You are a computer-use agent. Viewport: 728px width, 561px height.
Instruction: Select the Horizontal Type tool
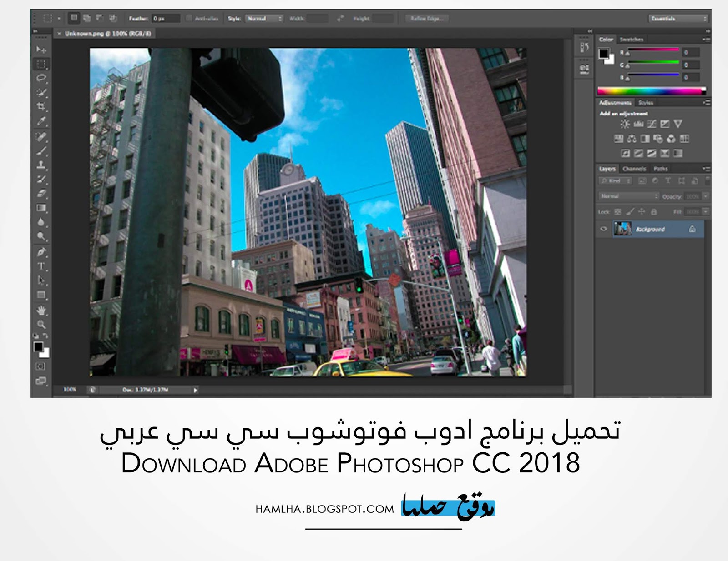point(41,266)
